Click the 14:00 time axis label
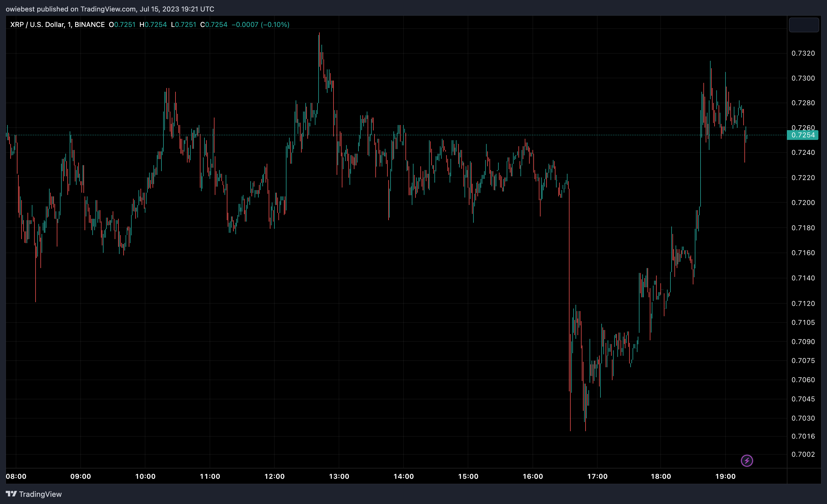 [403, 476]
